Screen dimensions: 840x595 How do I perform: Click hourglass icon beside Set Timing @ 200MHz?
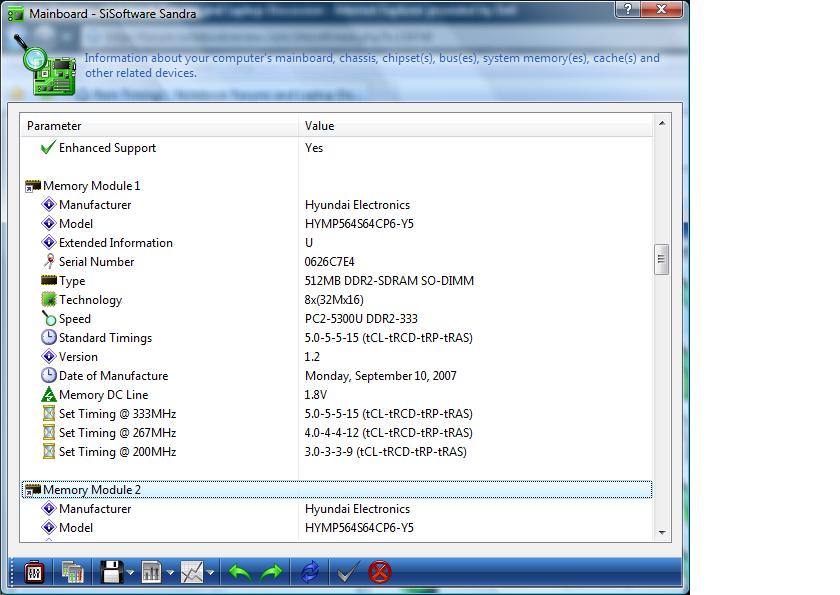point(49,451)
